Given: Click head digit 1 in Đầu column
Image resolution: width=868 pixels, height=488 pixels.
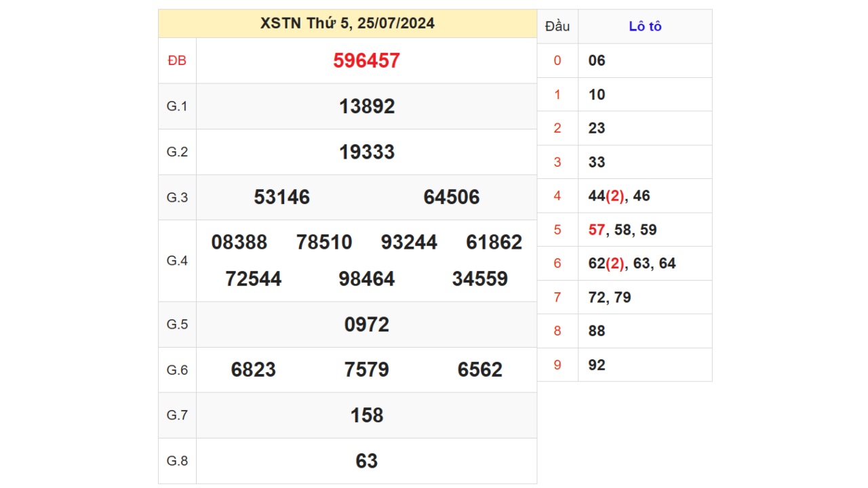Looking at the screenshot, I should coord(557,94).
